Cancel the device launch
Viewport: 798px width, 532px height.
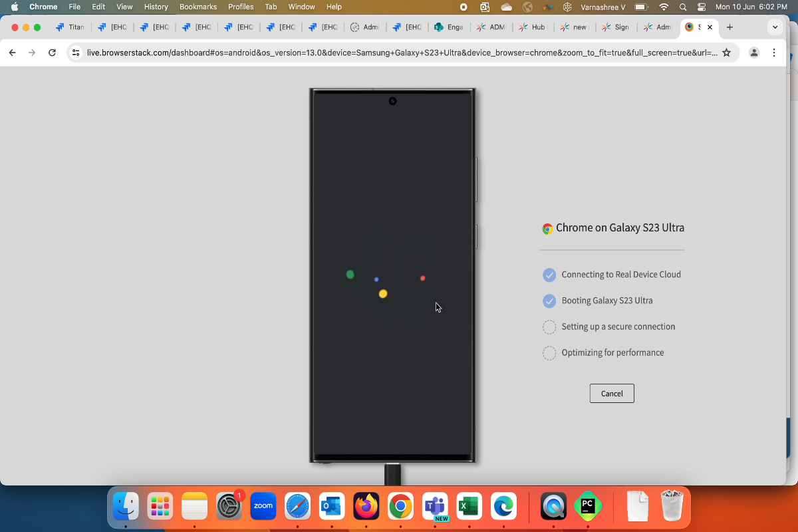pyautogui.click(x=612, y=393)
